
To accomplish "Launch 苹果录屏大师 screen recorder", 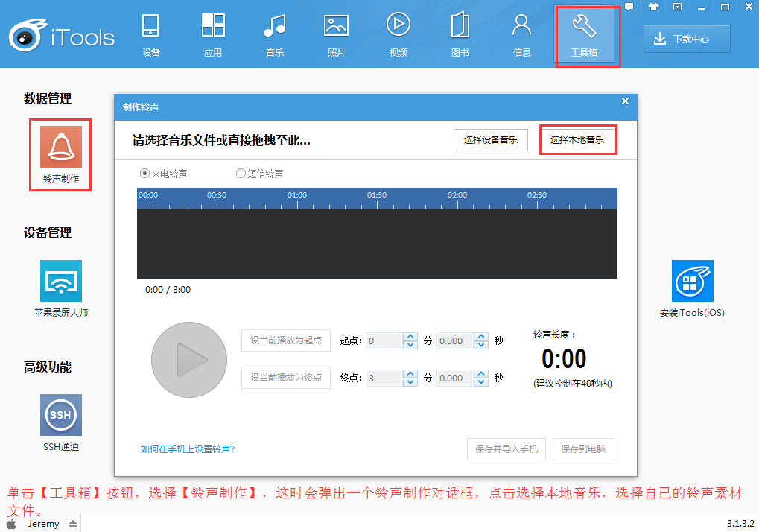I will 61,289.
